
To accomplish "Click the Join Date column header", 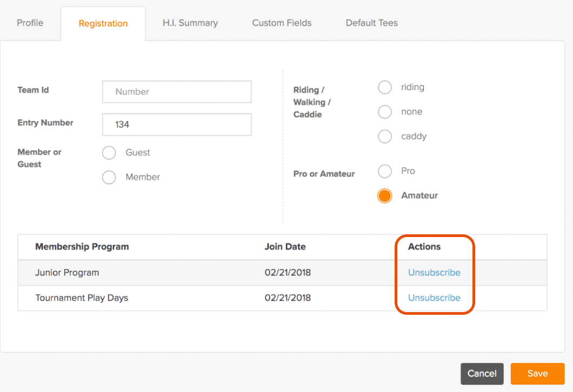I will pyautogui.click(x=285, y=247).
